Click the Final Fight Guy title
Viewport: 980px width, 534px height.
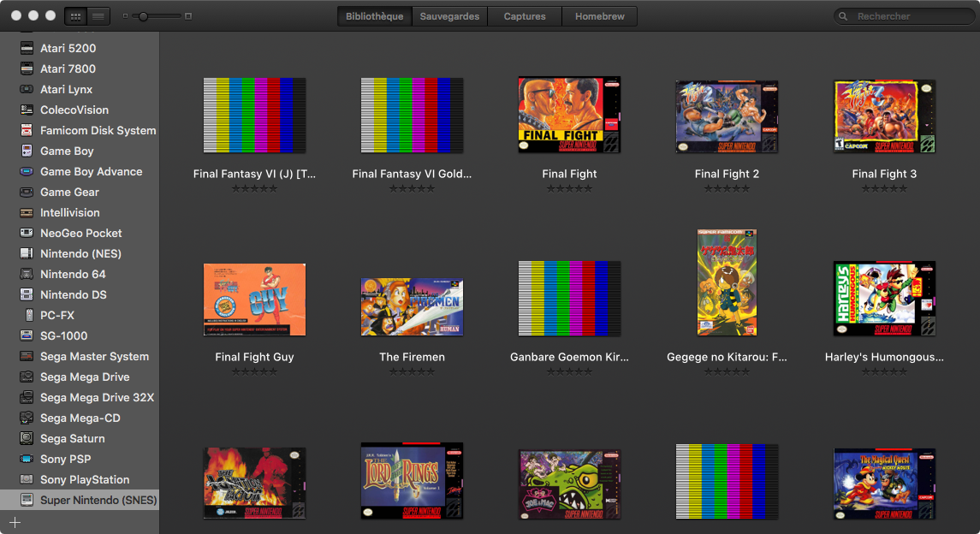click(254, 357)
